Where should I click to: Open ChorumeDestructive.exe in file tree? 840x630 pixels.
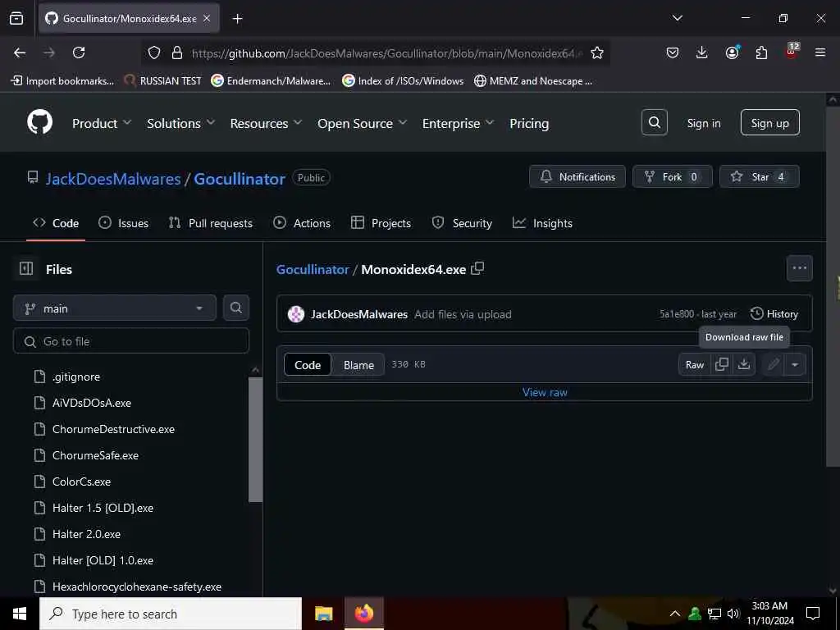(113, 429)
